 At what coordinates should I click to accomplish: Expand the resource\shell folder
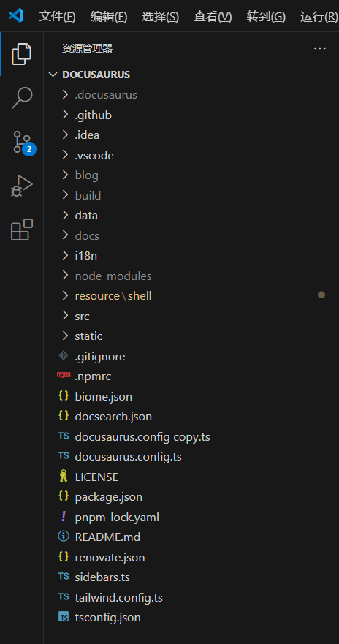65,296
